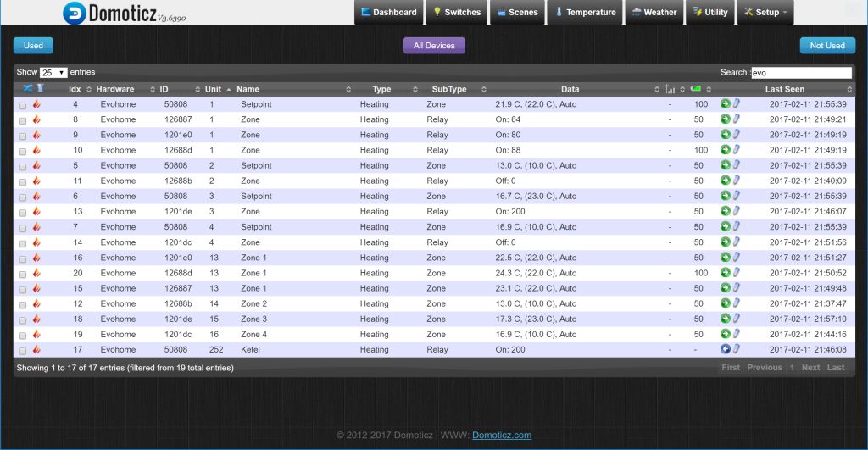Open the Switches tab
Screen dimensions: 868x450
click(x=457, y=12)
